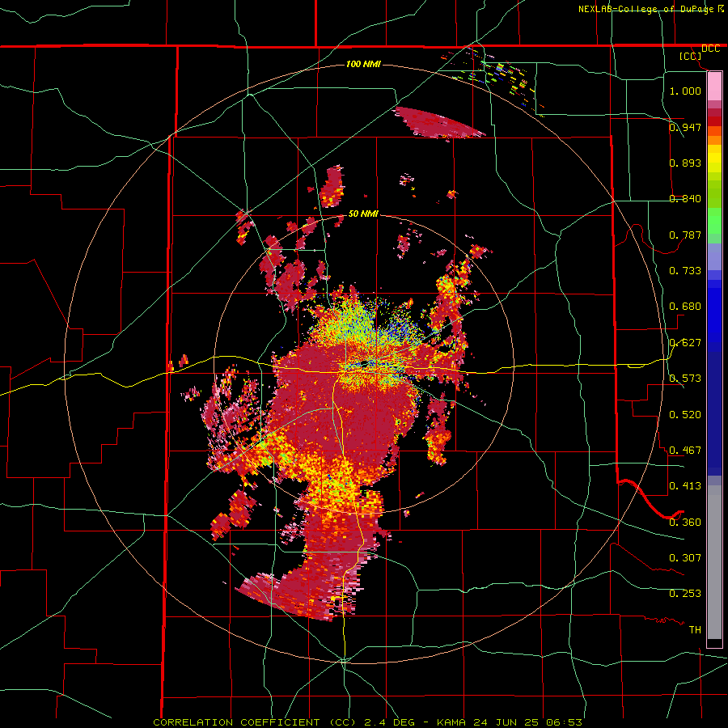Image resolution: width=728 pixels, height=728 pixels.
Task: Select the 0.840 scale value
Action: tap(685, 198)
